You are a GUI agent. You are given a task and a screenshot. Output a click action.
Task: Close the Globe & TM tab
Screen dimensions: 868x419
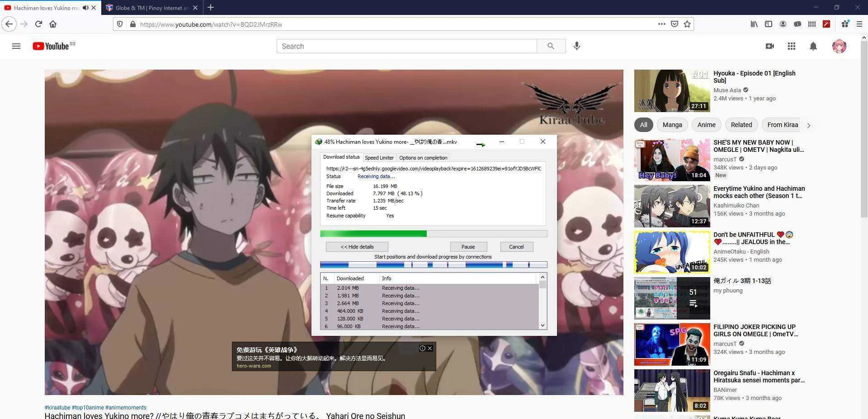(195, 8)
